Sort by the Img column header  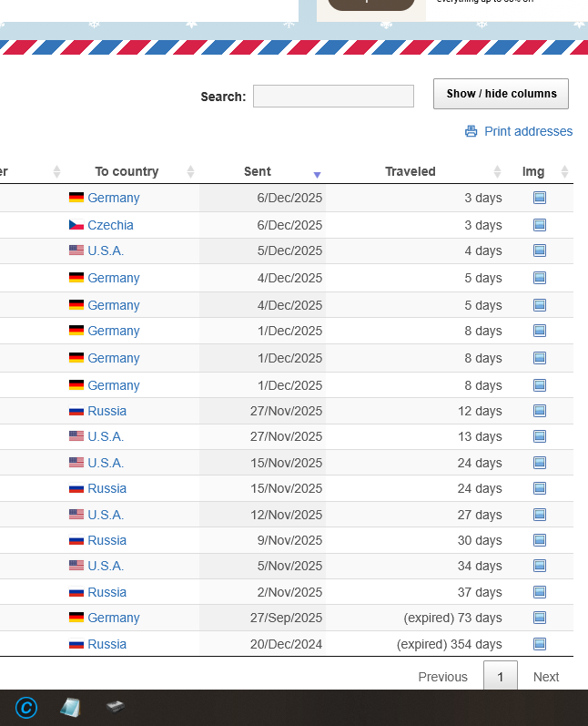(533, 171)
